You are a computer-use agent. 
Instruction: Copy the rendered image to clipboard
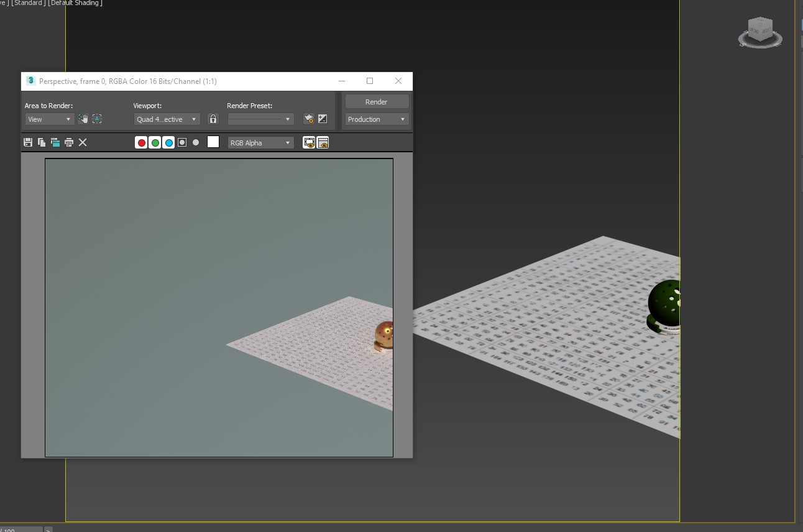[x=42, y=142]
